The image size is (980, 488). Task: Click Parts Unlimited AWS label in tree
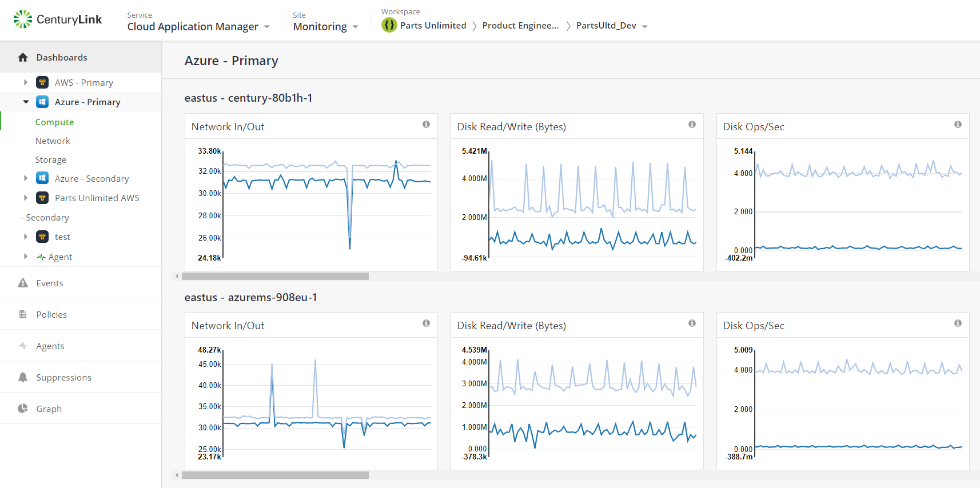click(97, 198)
